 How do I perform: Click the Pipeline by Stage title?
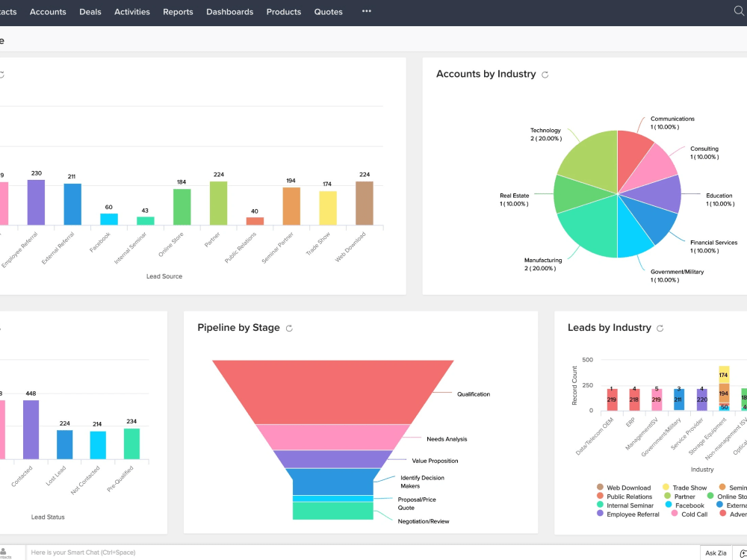[239, 328]
